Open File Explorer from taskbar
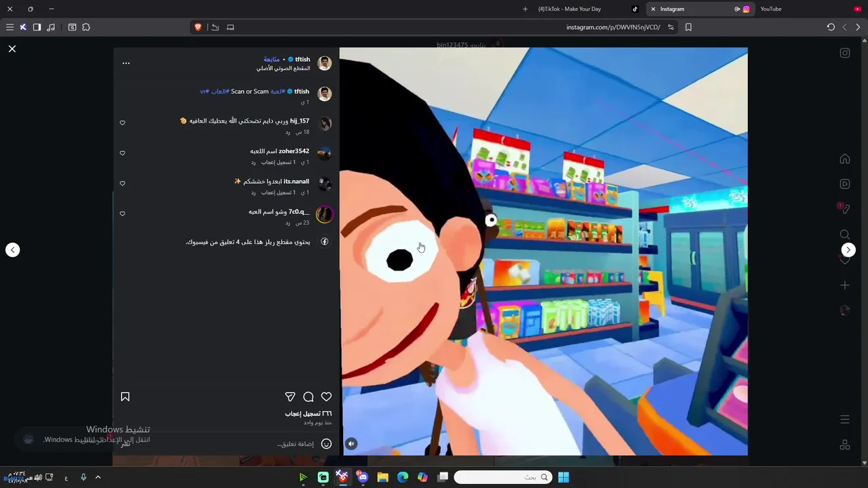Screen dimensions: 868x488 click(x=382, y=477)
